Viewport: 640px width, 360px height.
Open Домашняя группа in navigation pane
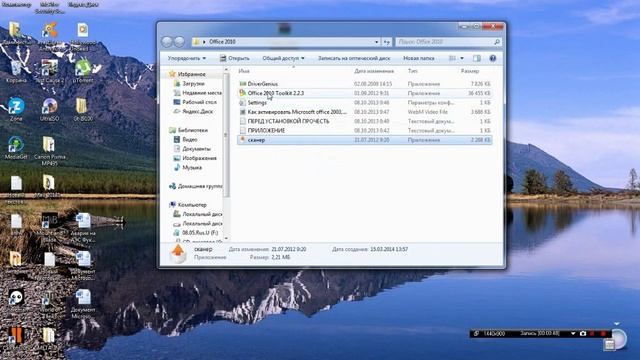pos(196,186)
